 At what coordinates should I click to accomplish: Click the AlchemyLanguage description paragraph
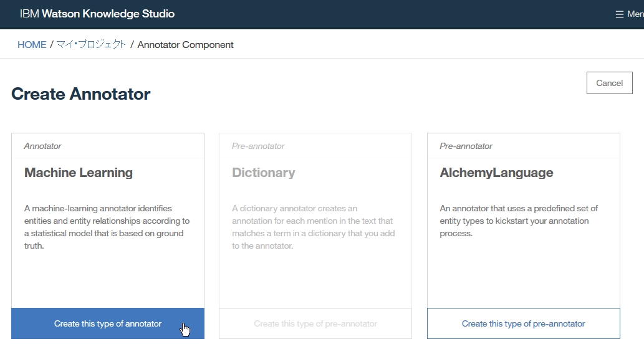[519, 221]
